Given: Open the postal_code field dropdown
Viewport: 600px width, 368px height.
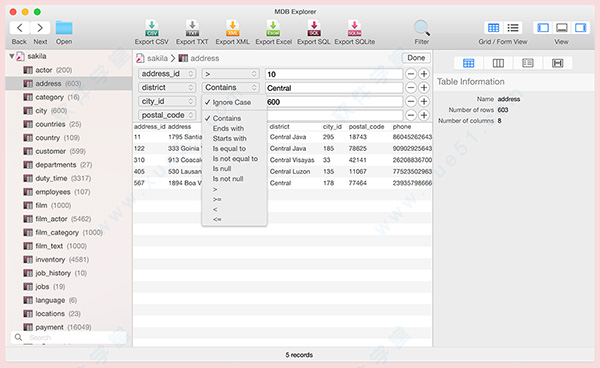Looking at the screenshot, I should point(167,115).
